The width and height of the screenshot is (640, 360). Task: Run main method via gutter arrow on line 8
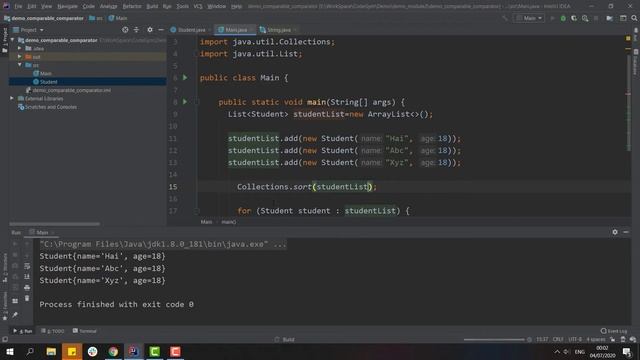click(185, 102)
